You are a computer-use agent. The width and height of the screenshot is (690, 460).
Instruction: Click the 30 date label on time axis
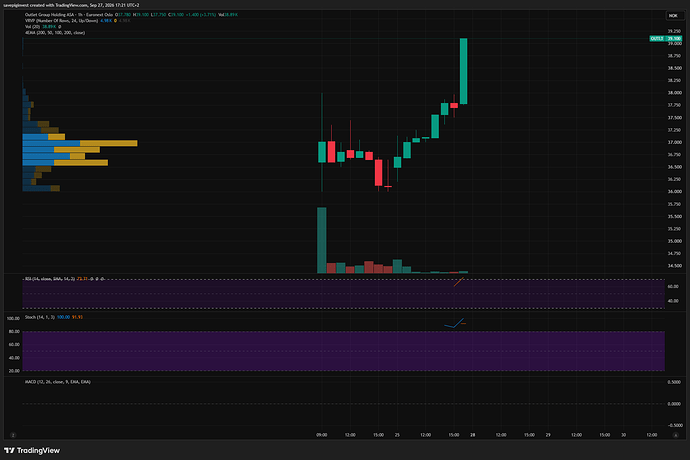click(x=624, y=435)
